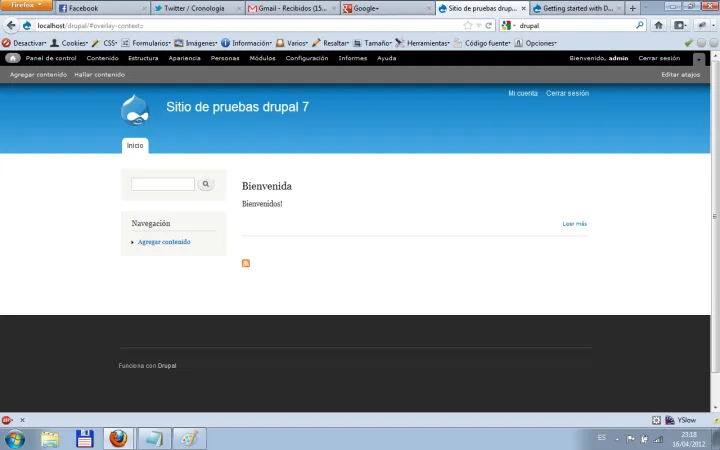This screenshot has width=720, height=450.
Task: Bookmark page with the star icon
Action: (467, 25)
